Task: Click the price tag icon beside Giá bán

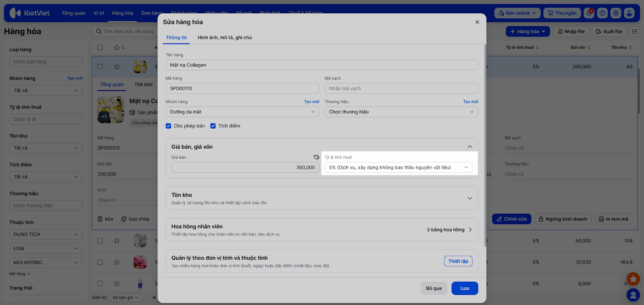Action: coord(316,157)
